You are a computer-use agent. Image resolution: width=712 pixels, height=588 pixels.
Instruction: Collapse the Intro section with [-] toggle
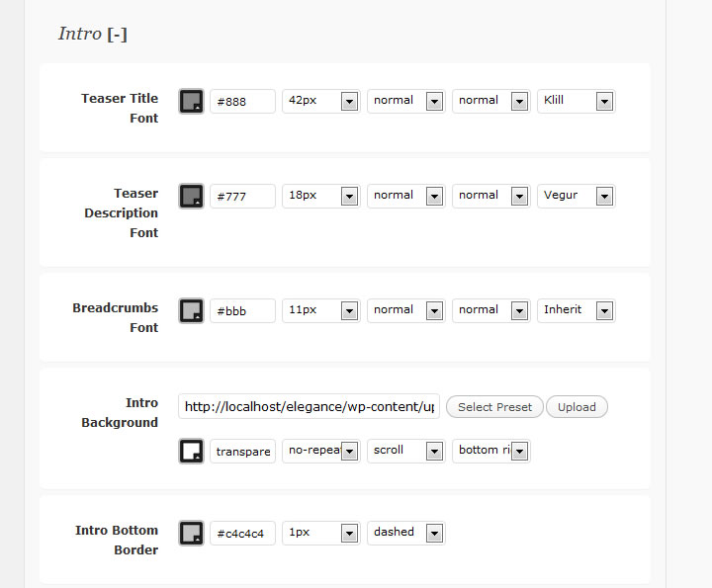[x=117, y=35]
